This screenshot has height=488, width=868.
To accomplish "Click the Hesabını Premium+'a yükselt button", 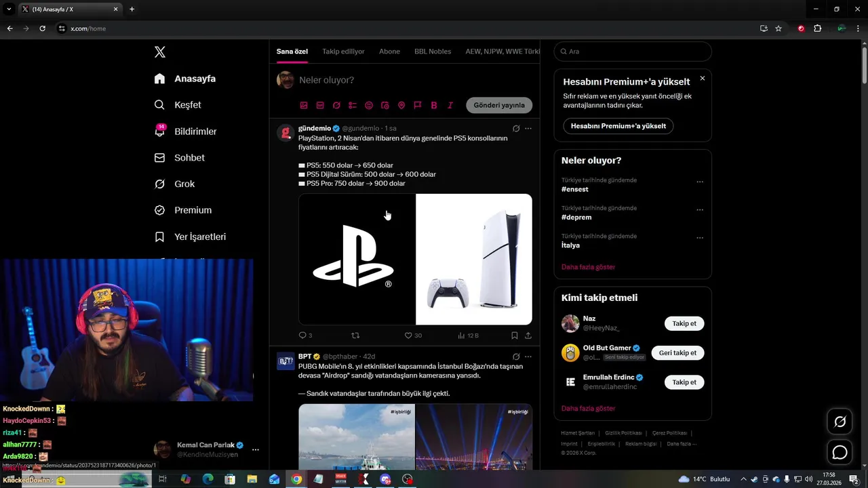I will tap(618, 126).
